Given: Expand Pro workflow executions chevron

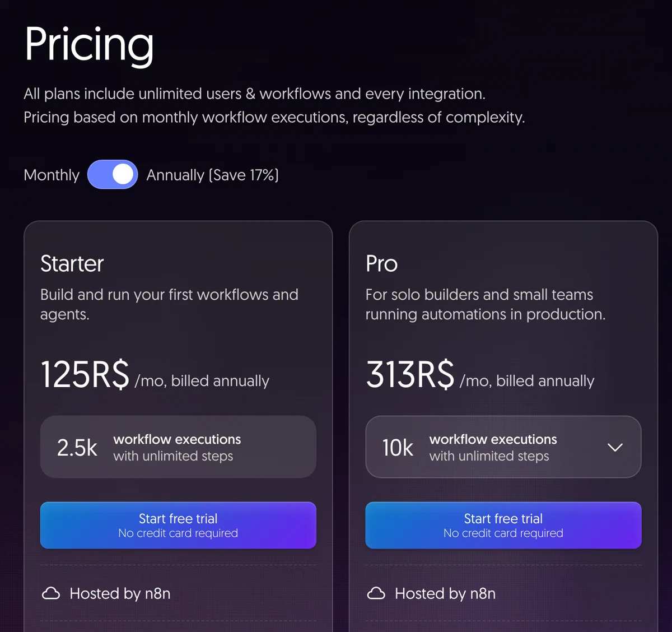Looking at the screenshot, I should tap(615, 447).
